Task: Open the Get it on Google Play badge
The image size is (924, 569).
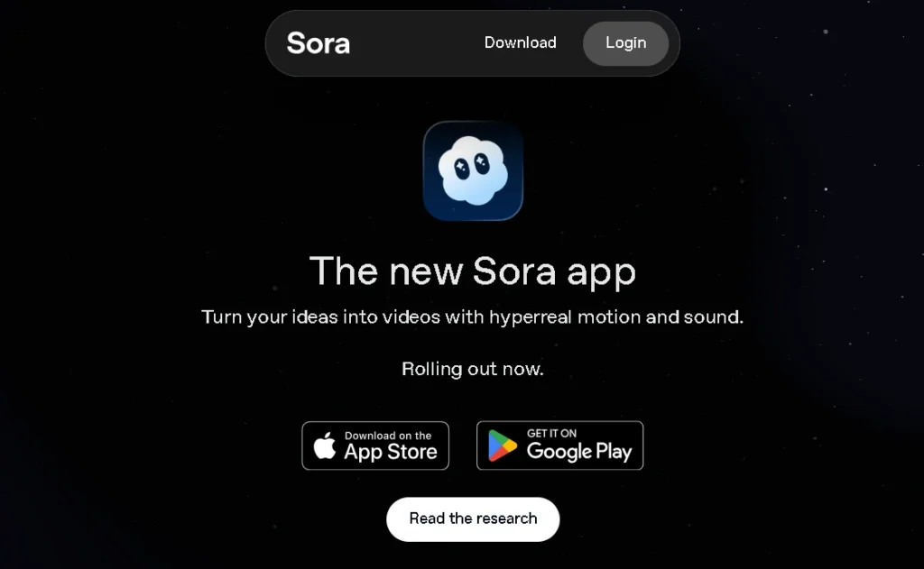Action: tap(559, 445)
